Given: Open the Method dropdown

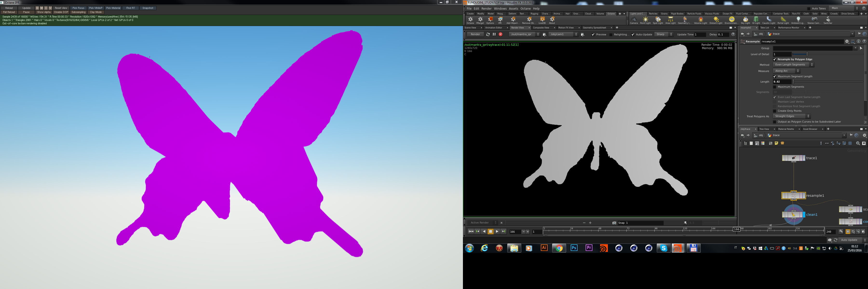Looking at the screenshot, I should pyautogui.click(x=793, y=65).
